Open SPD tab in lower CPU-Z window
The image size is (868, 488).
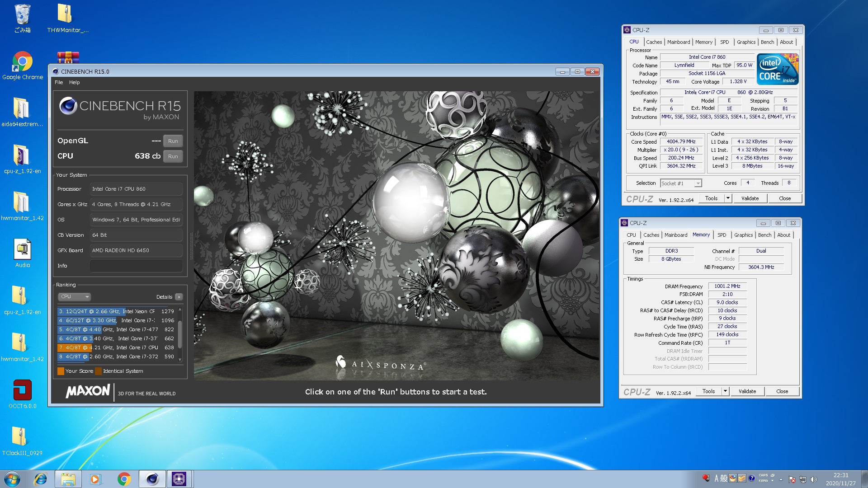point(722,235)
